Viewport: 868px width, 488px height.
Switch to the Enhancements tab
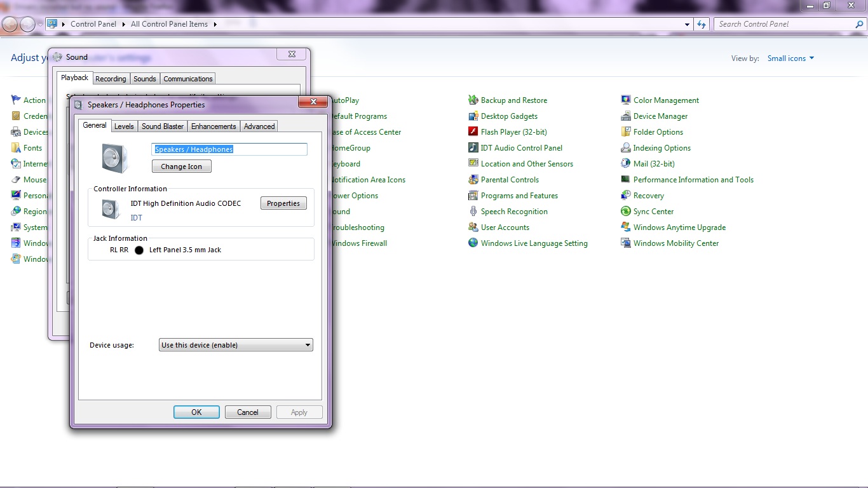pos(214,126)
